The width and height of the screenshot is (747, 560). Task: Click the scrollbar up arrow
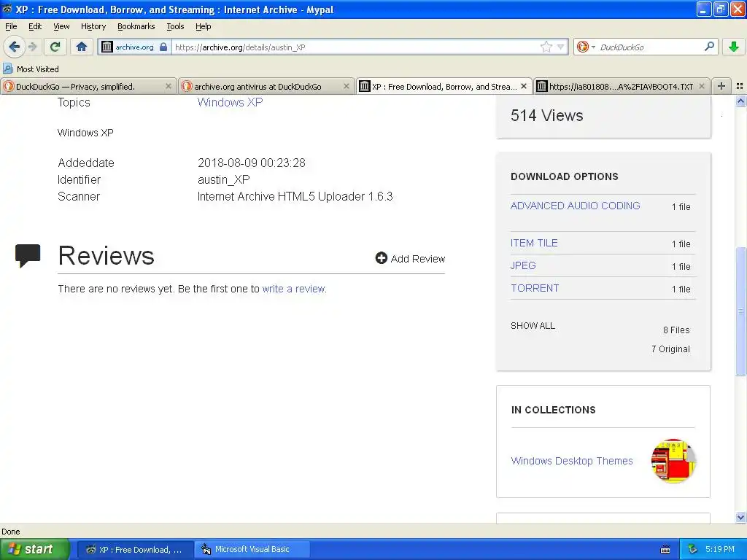tap(740, 101)
